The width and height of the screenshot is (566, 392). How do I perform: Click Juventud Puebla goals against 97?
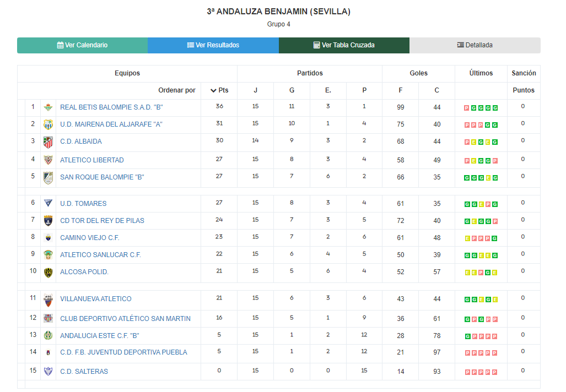pos(437,352)
